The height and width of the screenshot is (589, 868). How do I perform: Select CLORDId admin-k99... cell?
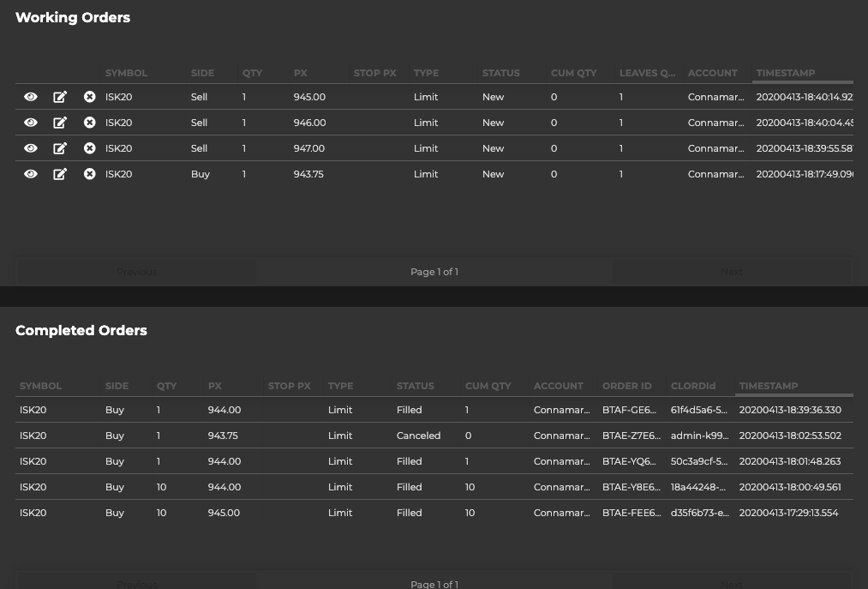[x=700, y=436]
